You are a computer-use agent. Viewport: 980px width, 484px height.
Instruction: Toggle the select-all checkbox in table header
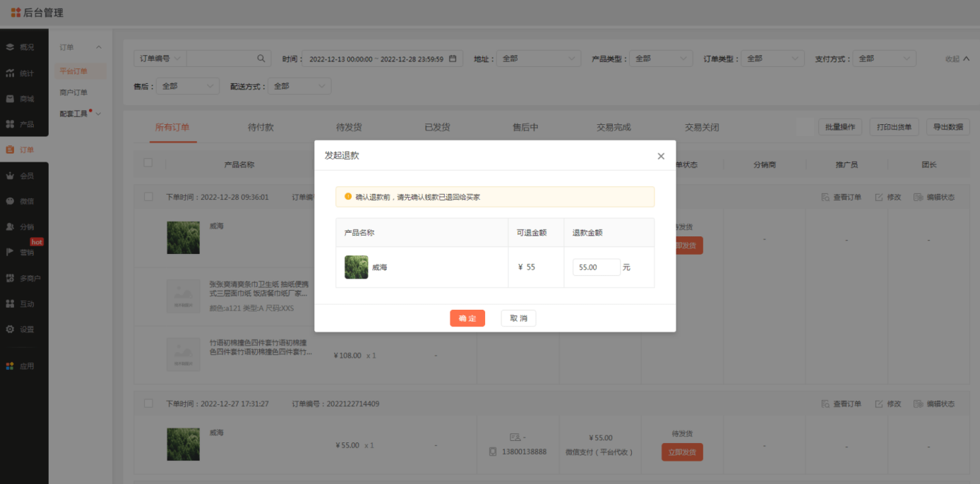148,163
